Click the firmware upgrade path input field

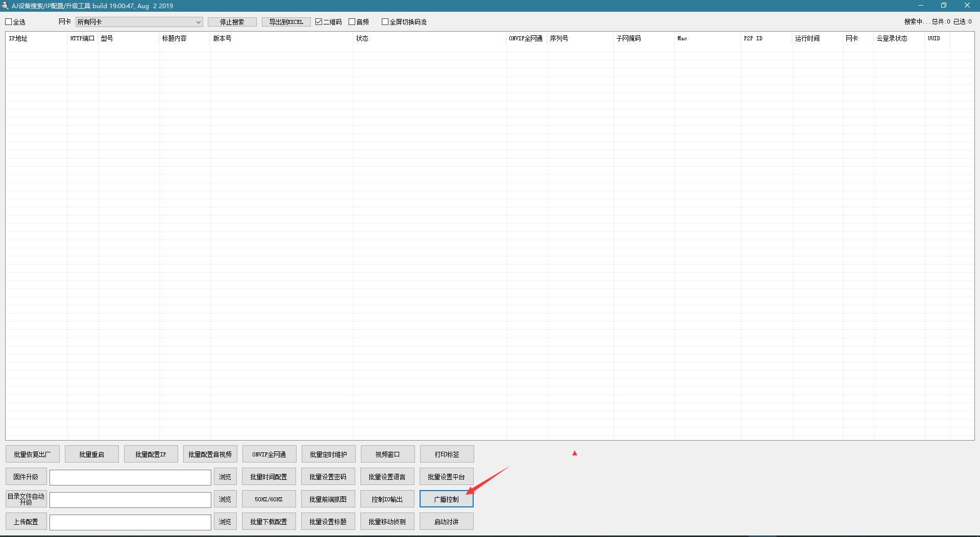pyautogui.click(x=130, y=477)
